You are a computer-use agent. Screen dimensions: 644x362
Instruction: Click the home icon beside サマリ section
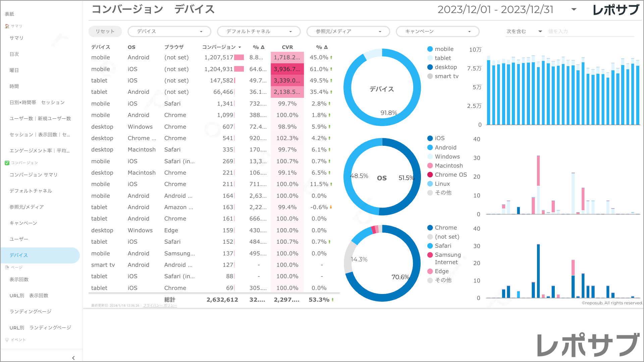pos(7,26)
